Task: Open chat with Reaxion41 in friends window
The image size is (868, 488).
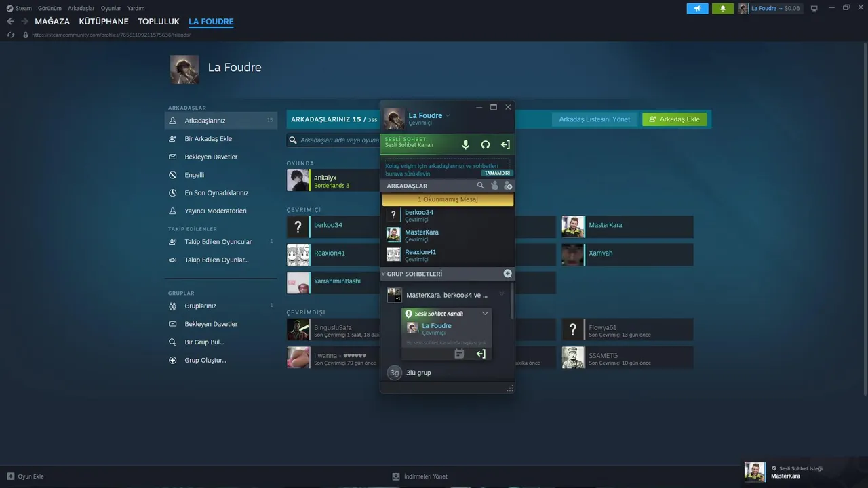Action: [x=448, y=255]
